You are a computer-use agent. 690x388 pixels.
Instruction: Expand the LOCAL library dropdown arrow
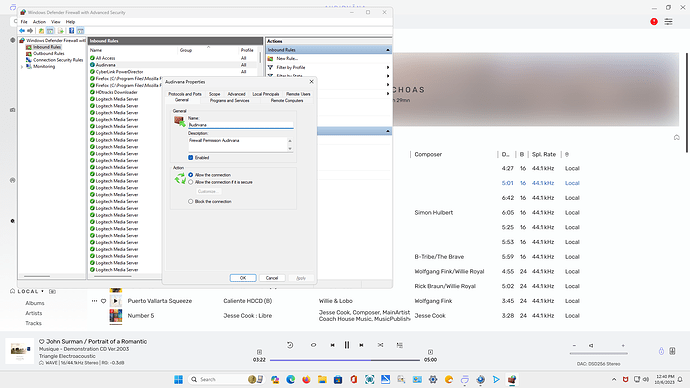click(42, 291)
